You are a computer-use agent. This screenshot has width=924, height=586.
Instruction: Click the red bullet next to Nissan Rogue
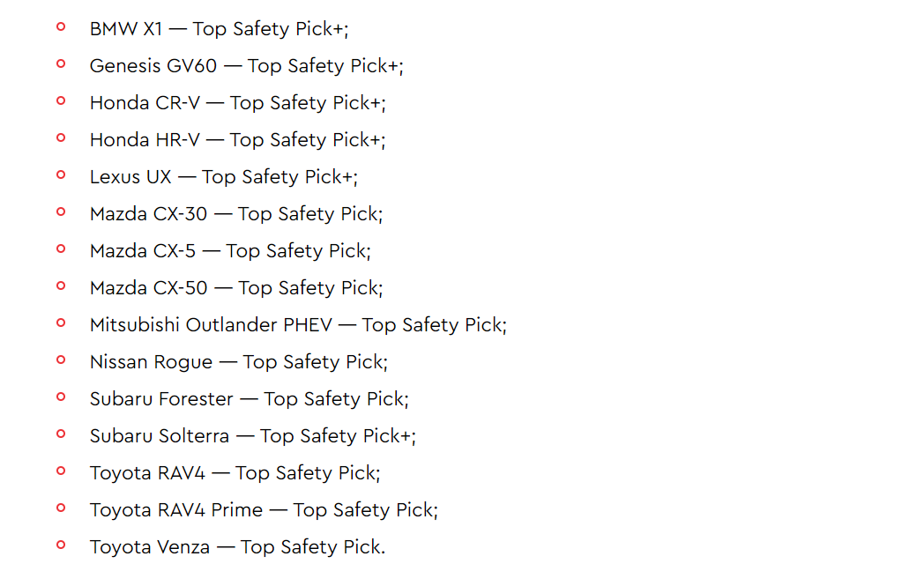coord(61,360)
